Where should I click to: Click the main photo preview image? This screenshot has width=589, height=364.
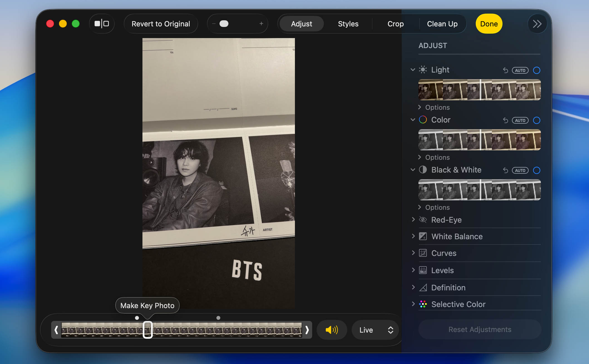click(219, 173)
